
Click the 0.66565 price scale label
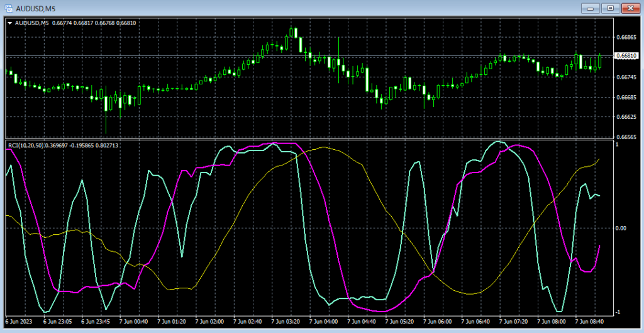(x=626, y=137)
